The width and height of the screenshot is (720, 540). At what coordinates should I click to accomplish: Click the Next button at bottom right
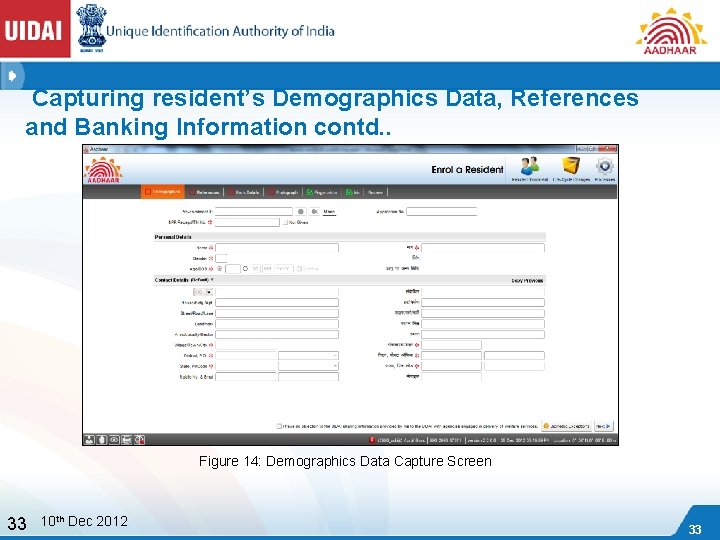tap(604, 426)
